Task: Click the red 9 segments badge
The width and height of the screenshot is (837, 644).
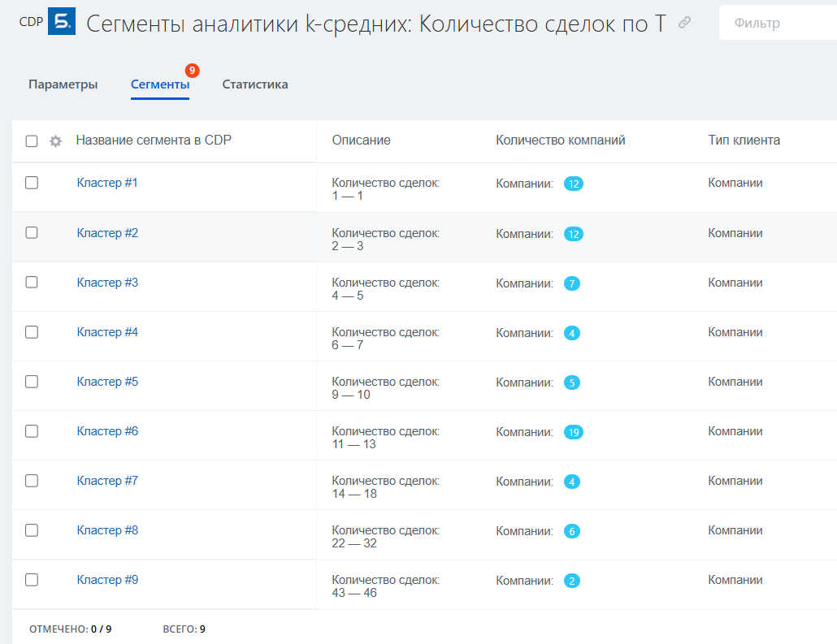Action: pos(192,71)
